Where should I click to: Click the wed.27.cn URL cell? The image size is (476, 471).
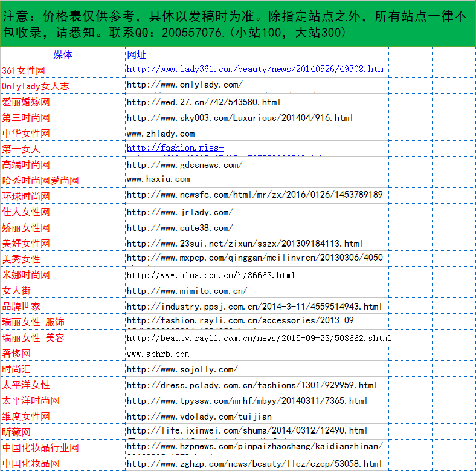257,102
